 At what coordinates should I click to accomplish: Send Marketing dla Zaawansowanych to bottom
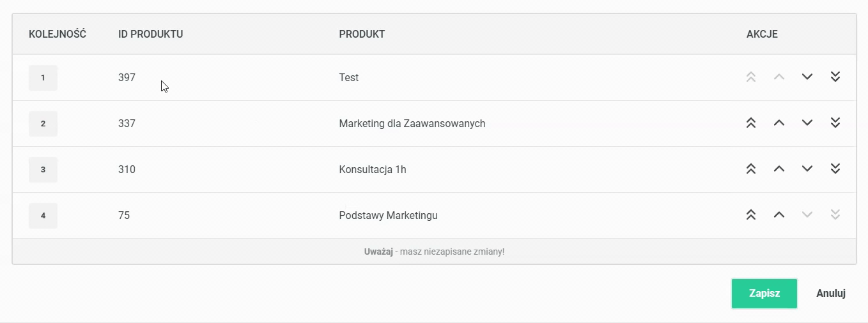click(835, 123)
